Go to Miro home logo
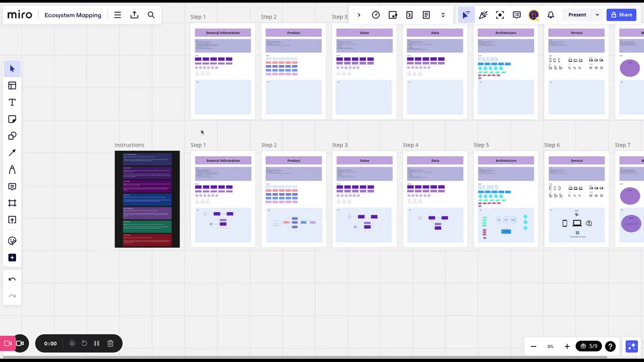This screenshot has width=644, height=362. [x=20, y=15]
